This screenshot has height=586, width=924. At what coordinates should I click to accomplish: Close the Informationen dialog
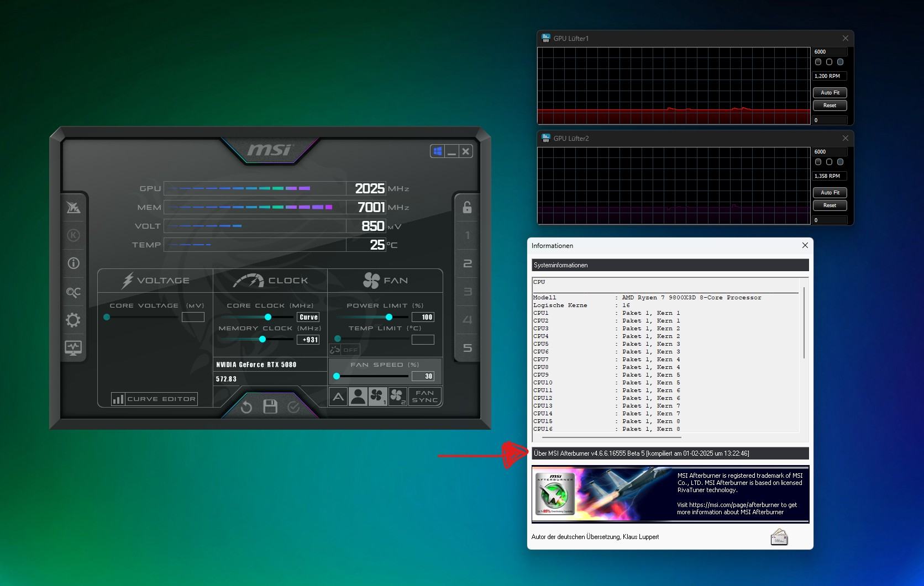(805, 245)
